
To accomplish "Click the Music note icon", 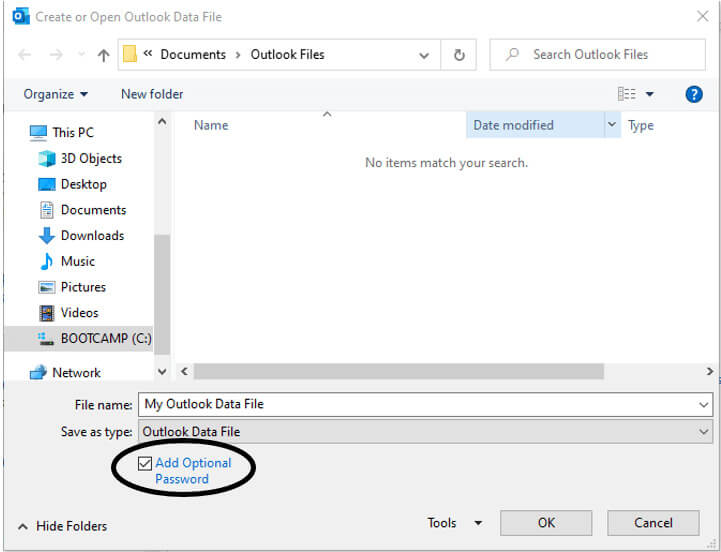I will (x=46, y=261).
